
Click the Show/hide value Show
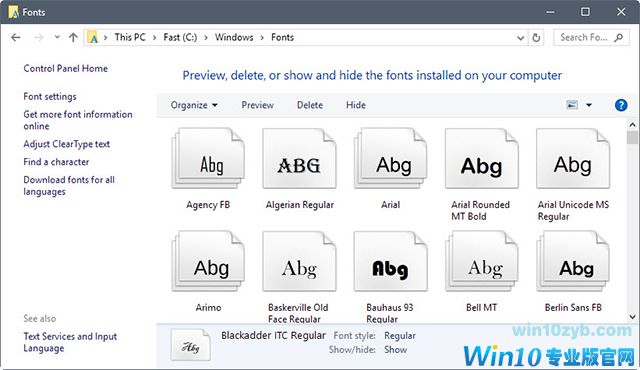(x=396, y=350)
